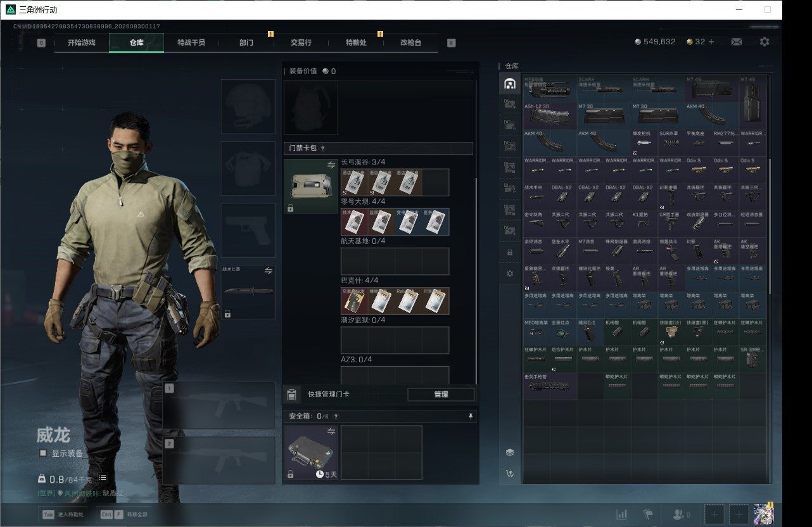Image resolution: width=812 pixels, height=527 pixels.
Task: Click the 快捷管理门卡 clipboard icon
Action: [291, 395]
